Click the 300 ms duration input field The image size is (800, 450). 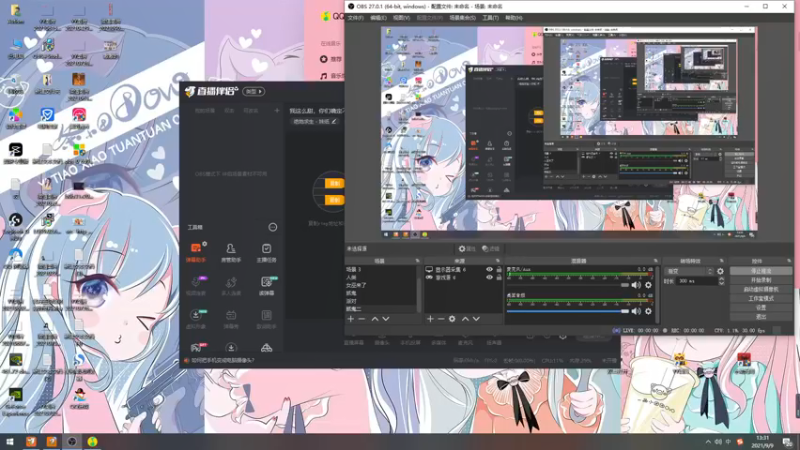[x=696, y=281]
